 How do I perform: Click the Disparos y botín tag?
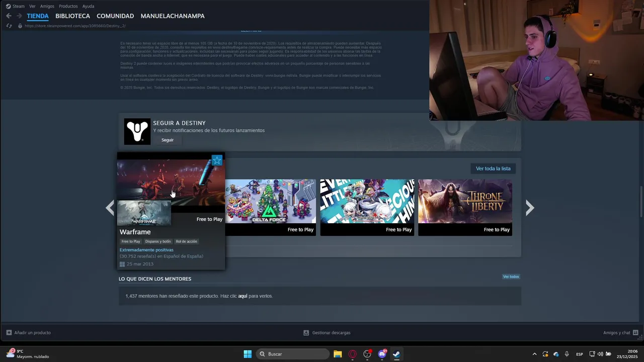tap(158, 241)
